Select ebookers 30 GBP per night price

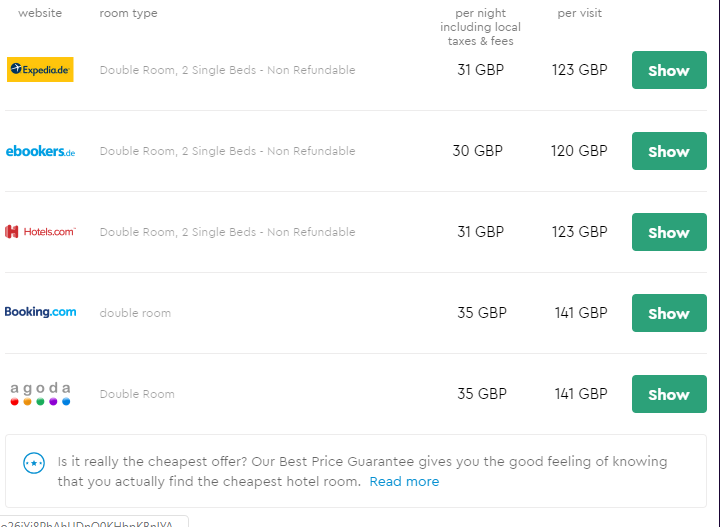tap(478, 151)
